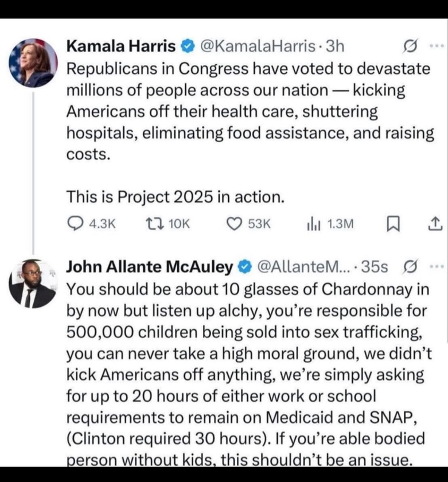
Task: Click Kamala Harris display name
Action: (x=121, y=46)
